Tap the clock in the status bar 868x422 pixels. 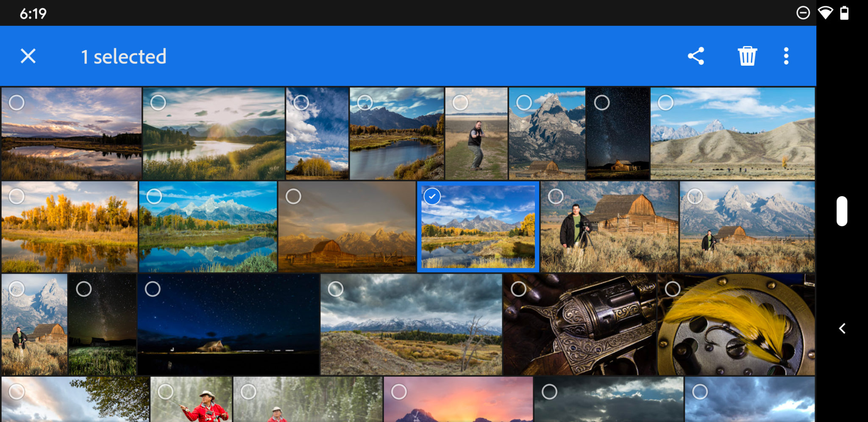[33, 13]
